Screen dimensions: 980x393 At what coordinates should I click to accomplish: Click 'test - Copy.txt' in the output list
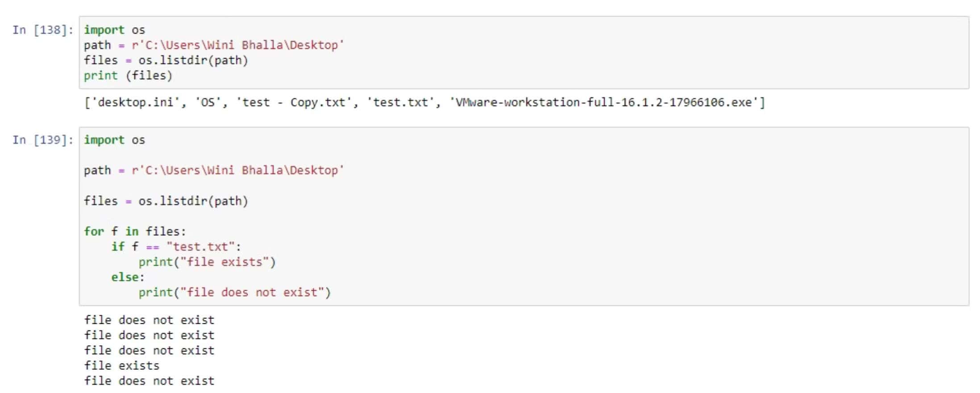tap(294, 103)
